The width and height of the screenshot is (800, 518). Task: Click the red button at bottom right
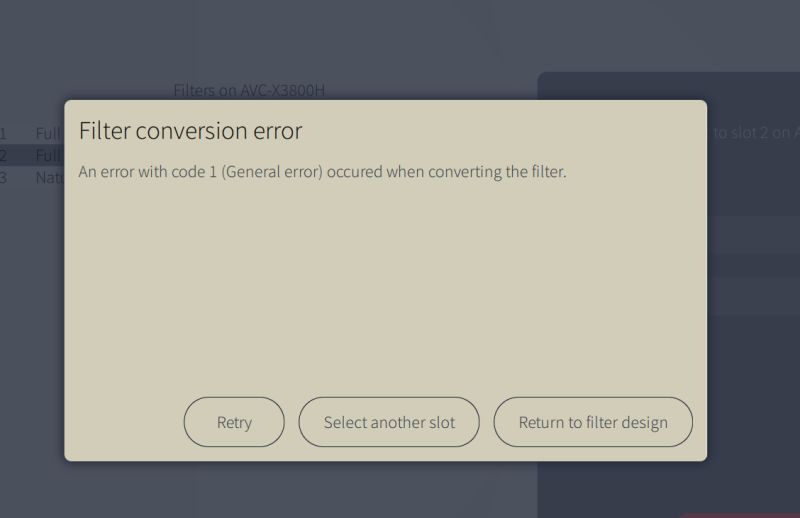coord(745,515)
